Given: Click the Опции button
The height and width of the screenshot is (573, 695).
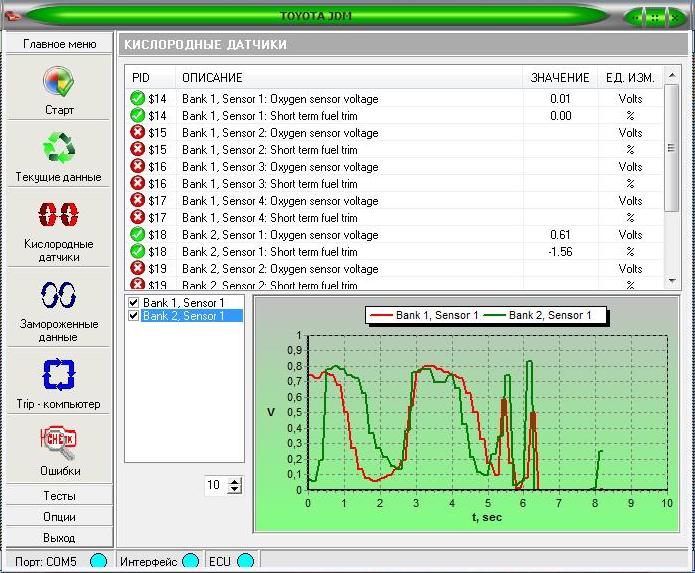Looking at the screenshot, I should coord(59,517).
